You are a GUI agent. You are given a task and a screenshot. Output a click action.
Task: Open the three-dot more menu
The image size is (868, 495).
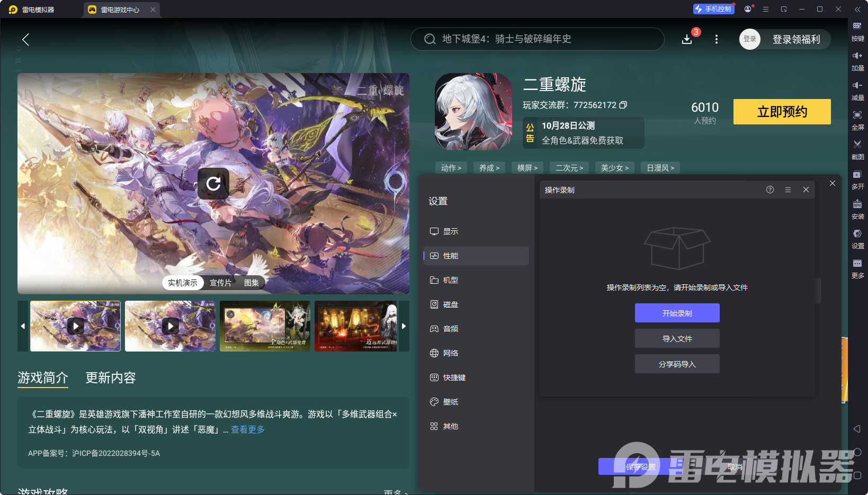coord(716,39)
